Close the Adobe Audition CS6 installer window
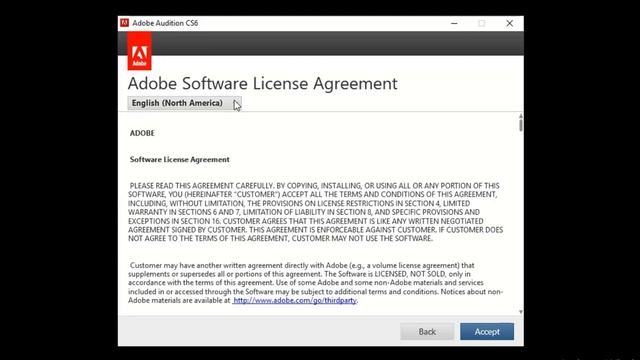The width and height of the screenshot is (640, 360). point(509,23)
